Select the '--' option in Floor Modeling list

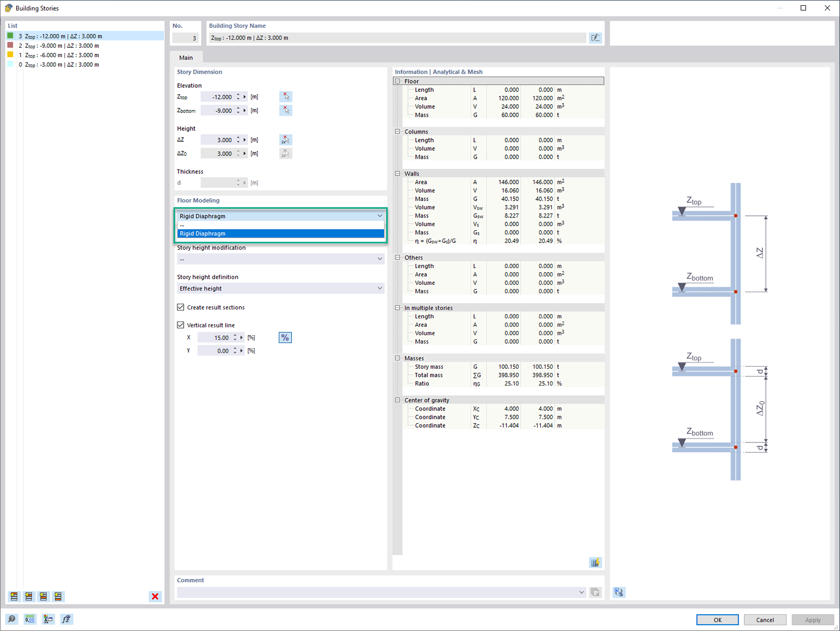tap(280, 225)
